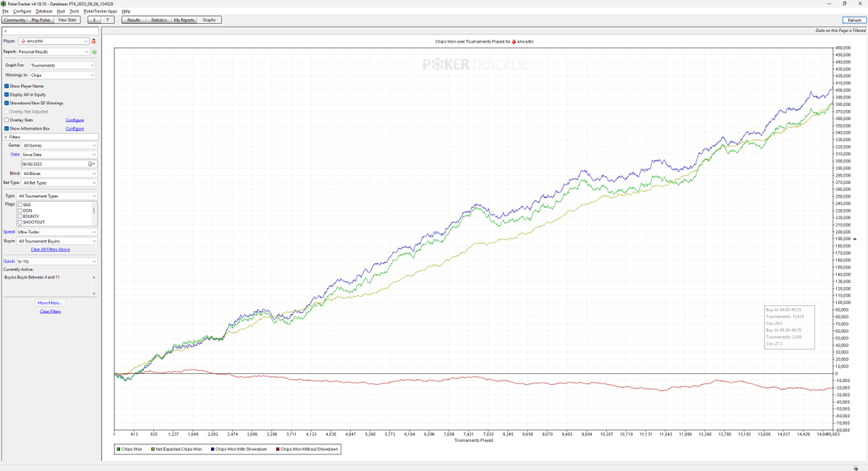Screen dimensions: 868x471
Task: Click the More Filters button
Action: [50, 303]
